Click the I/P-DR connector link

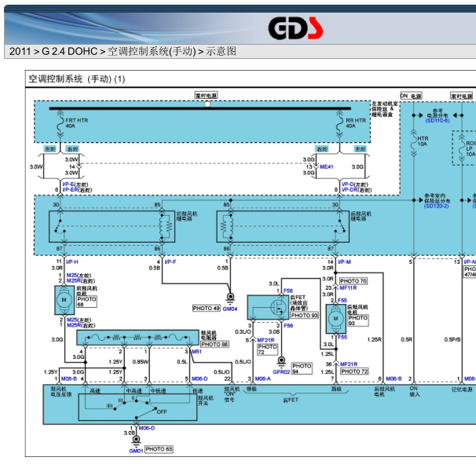350,190
